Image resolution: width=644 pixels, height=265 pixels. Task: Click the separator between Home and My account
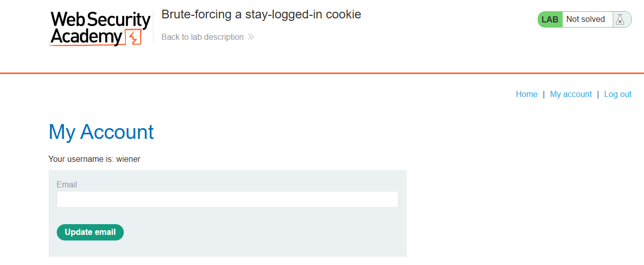tap(544, 94)
